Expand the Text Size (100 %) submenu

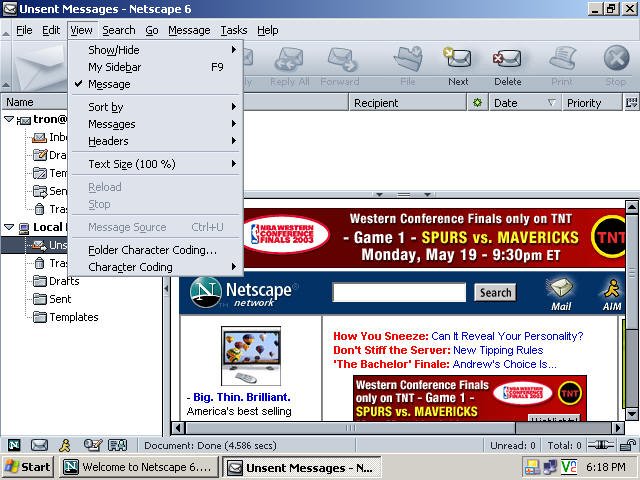pos(157,164)
